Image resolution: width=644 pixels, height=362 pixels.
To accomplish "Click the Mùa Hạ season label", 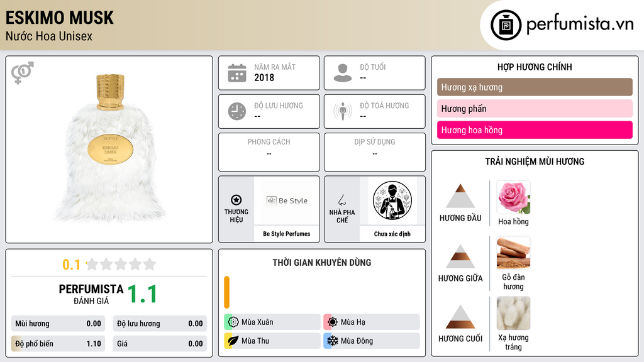I will 353,322.
